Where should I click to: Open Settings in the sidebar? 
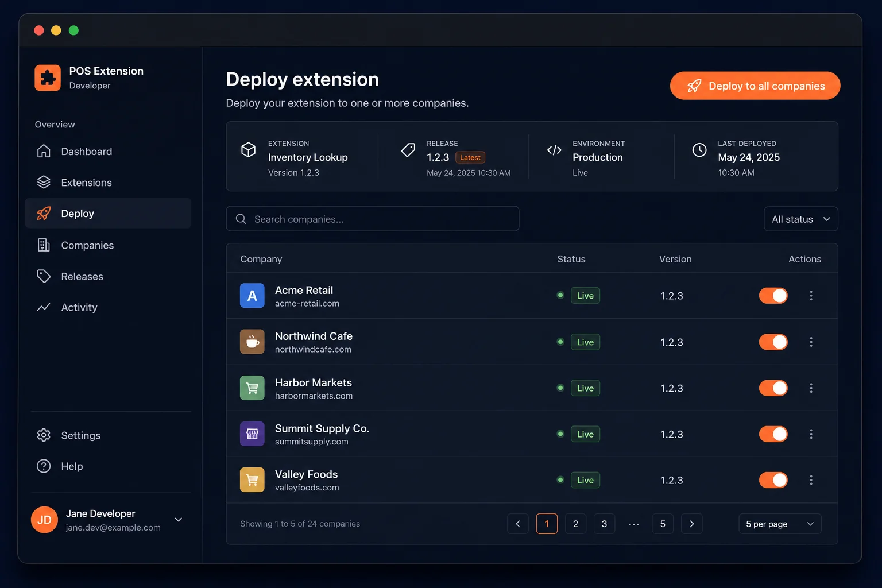point(108,435)
